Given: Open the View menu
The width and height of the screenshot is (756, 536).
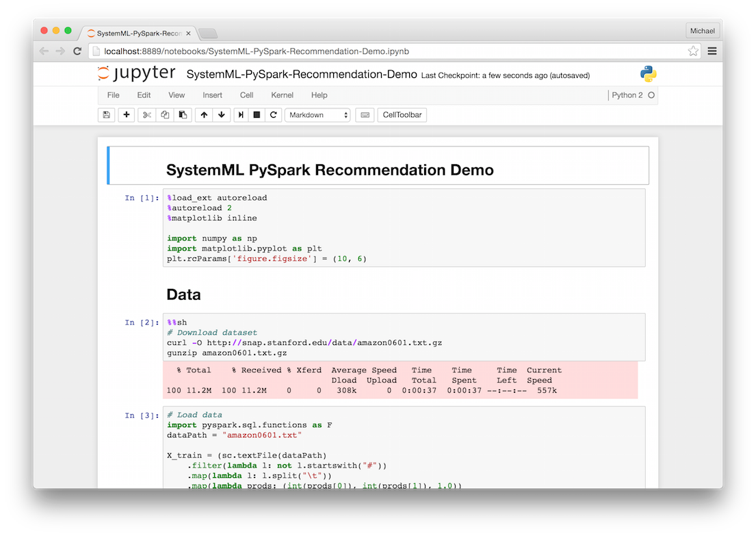Looking at the screenshot, I should click(x=177, y=95).
